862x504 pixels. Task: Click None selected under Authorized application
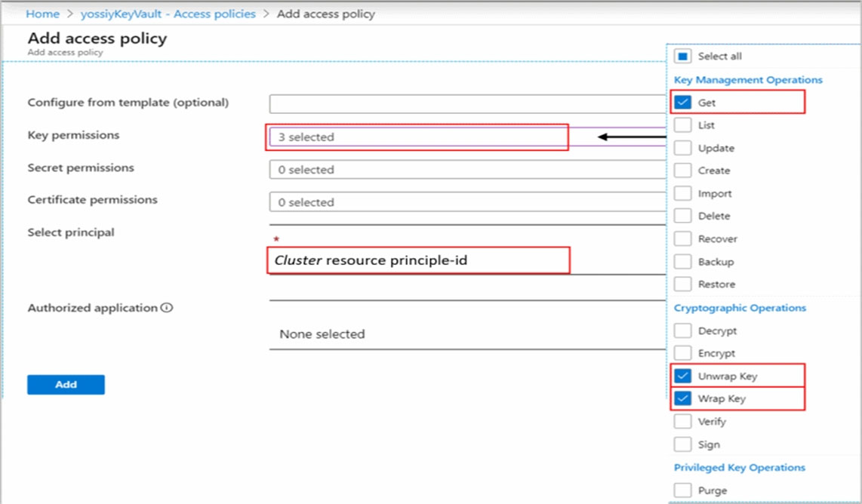322,334
